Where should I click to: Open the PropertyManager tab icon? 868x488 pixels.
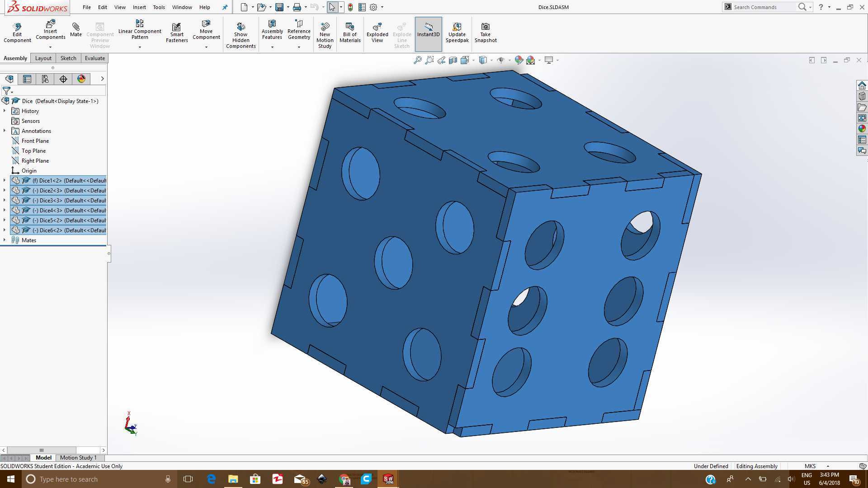coord(27,79)
